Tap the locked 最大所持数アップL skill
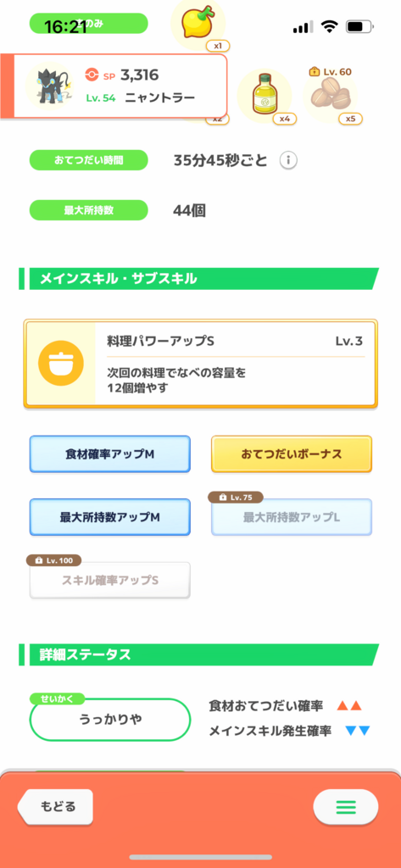 pyautogui.click(x=292, y=517)
